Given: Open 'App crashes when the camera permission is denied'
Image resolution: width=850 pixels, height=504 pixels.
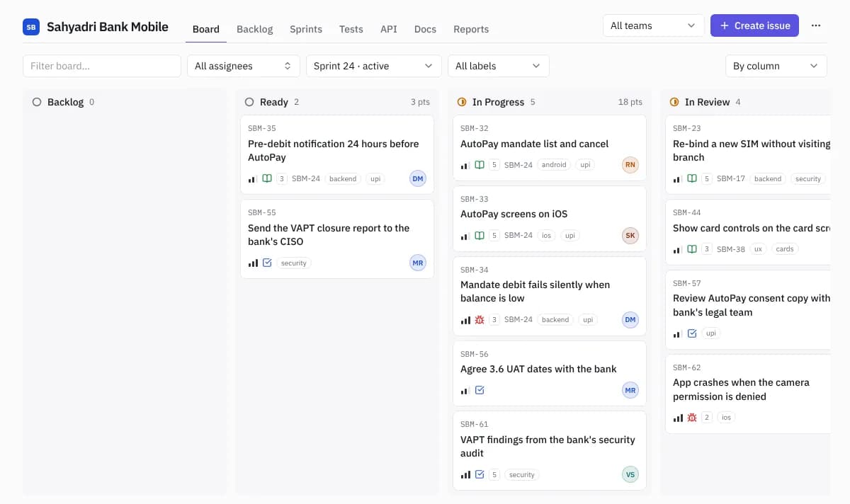Looking at the screenshot, I should click(748, 394).
